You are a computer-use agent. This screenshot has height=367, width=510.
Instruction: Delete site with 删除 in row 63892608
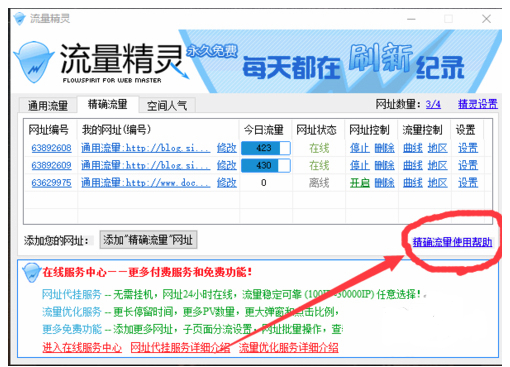384,148
